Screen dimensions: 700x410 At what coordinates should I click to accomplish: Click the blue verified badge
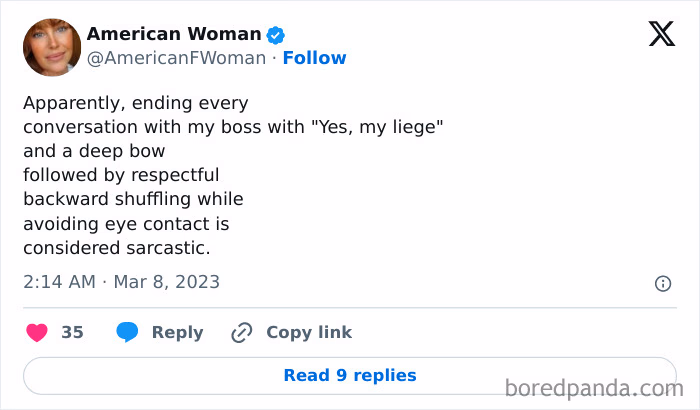[x=275, y=35]
